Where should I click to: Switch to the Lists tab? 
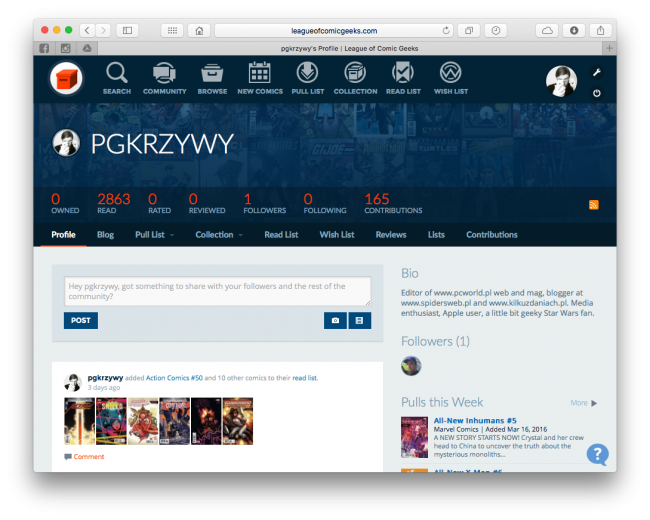[x=436, y=235]
